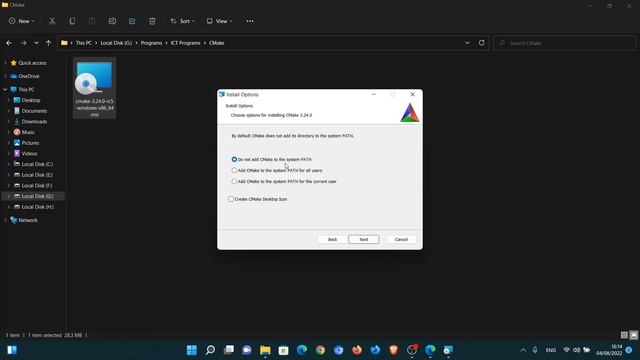The image size is (640, 360).
Task: Open the clock and date flyout
Action: tap(609, 350)
